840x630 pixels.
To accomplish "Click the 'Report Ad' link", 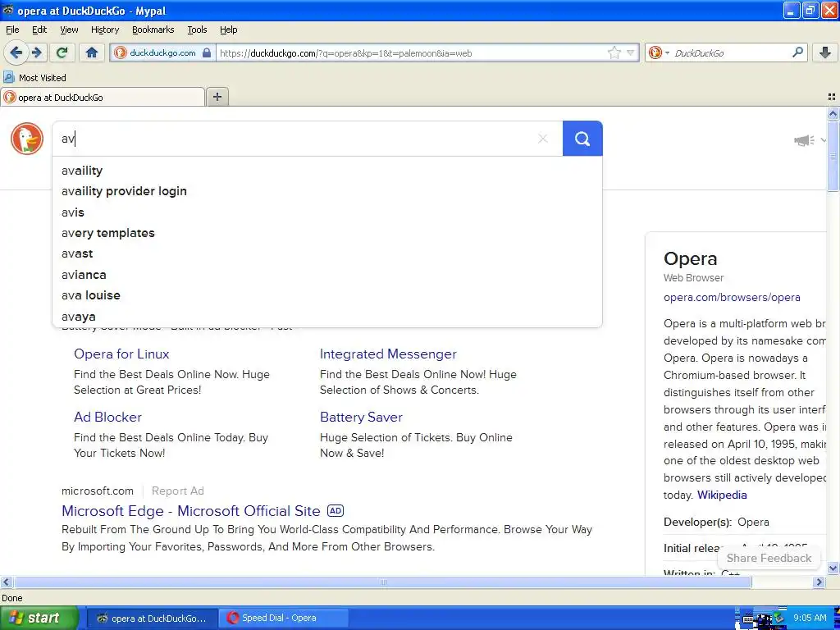I will click(178, 491).
